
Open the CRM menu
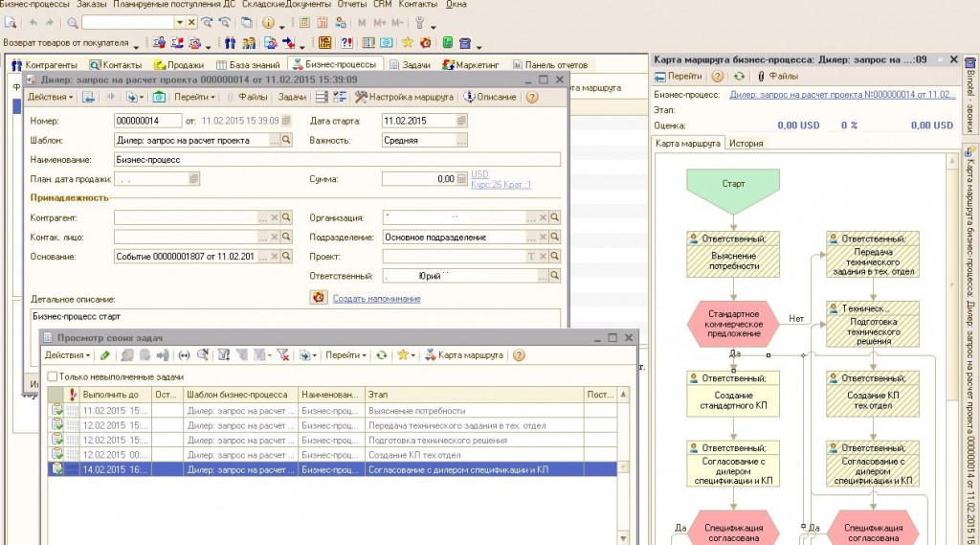(x=383, y=4)
